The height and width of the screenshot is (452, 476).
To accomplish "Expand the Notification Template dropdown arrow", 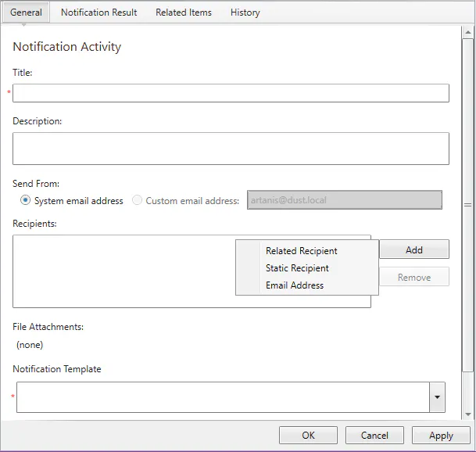I will tap(437, 397).
